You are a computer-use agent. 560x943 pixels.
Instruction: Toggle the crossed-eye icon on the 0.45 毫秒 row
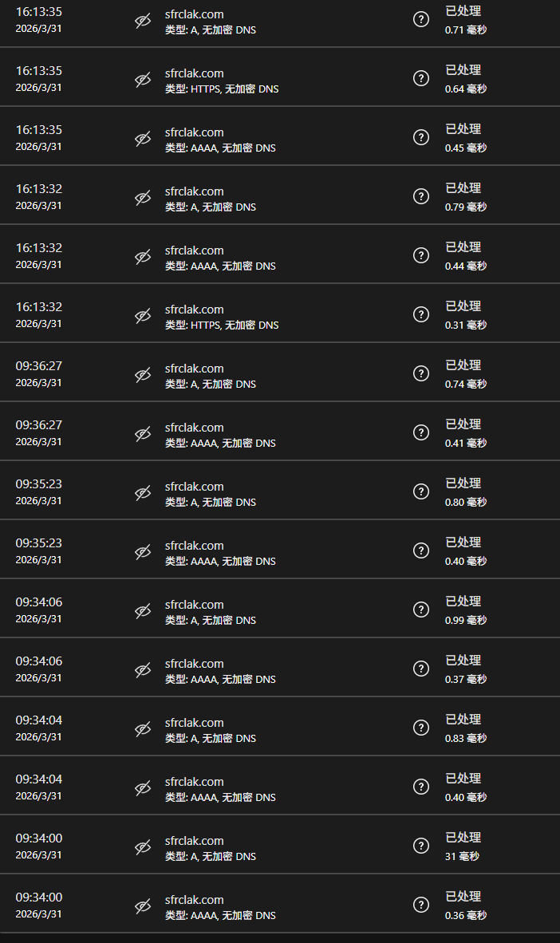(x=143, y=139)
